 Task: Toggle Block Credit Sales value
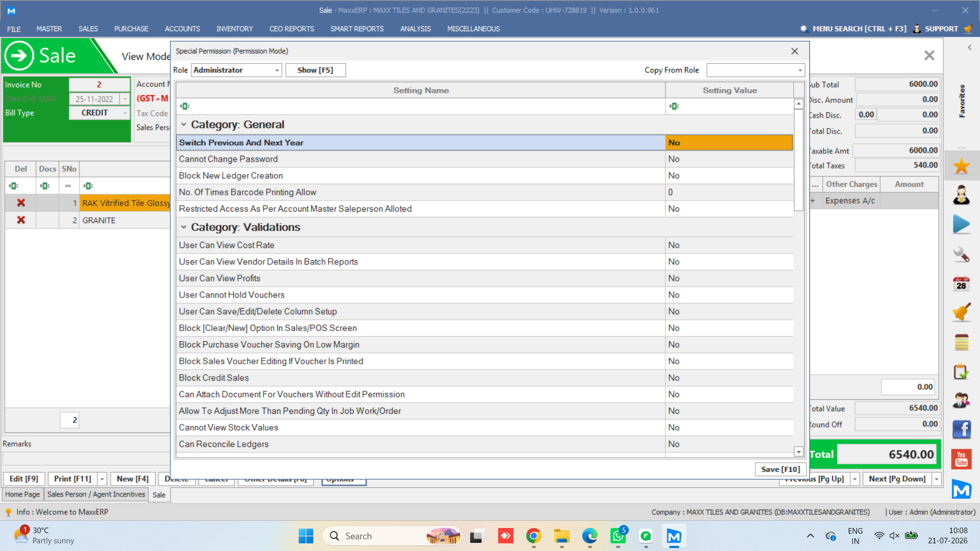pos(729,378)
